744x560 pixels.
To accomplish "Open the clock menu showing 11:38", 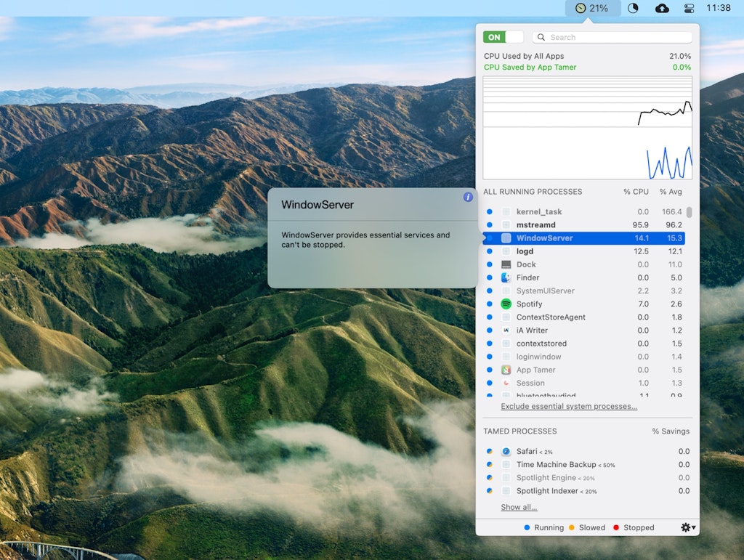I will pyautogui.click(x=719, y=8).
